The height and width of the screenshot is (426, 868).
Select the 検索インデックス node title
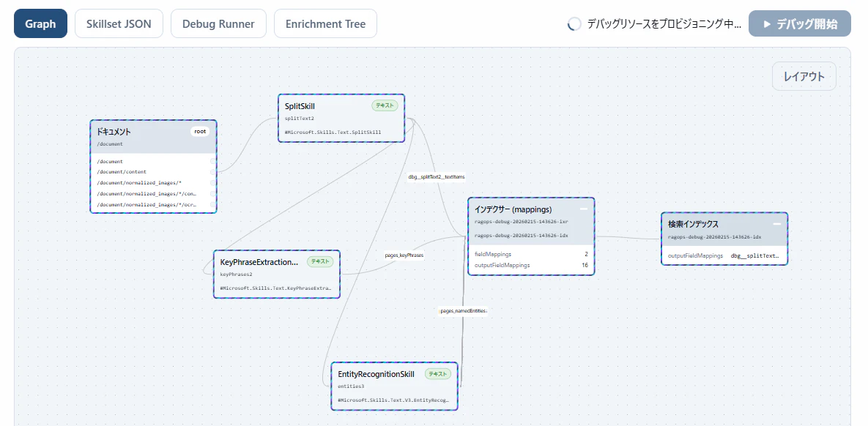[x=693, y=224]
